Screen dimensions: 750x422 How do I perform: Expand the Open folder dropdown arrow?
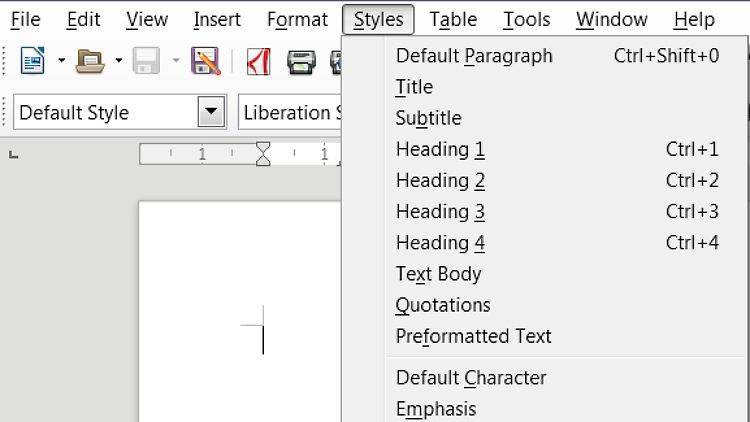[119, 60]
